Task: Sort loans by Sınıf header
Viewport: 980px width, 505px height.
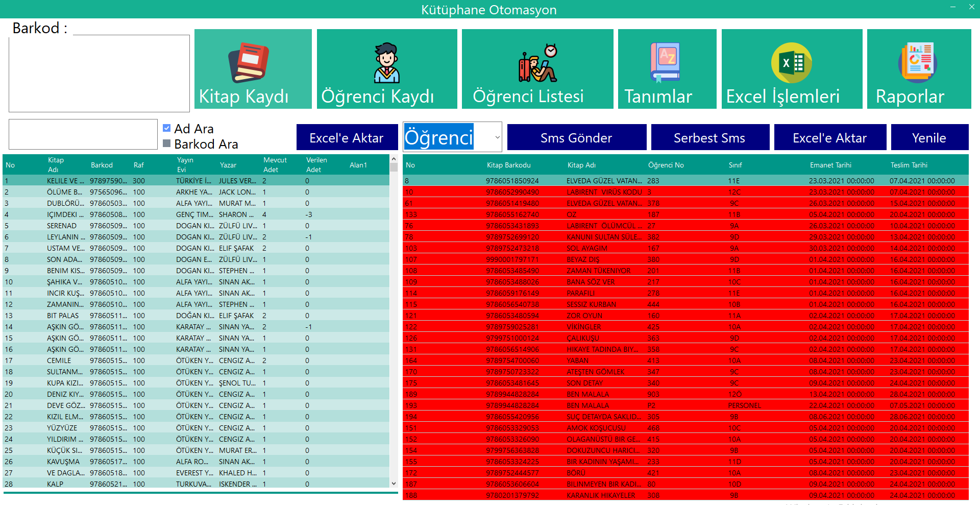Action: pos(735,165)
